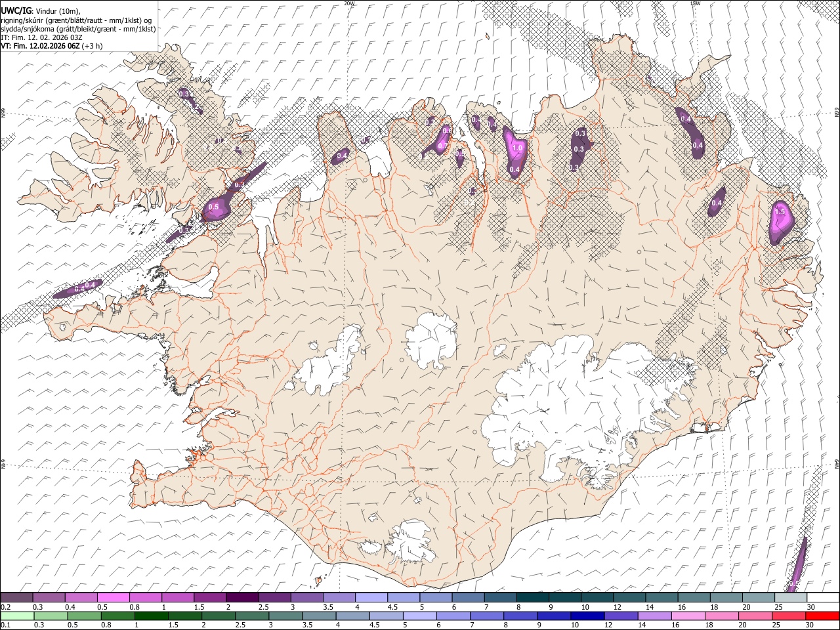Pick the lilac 14–16 swatch in bottom legend

[x=656, y=616]
